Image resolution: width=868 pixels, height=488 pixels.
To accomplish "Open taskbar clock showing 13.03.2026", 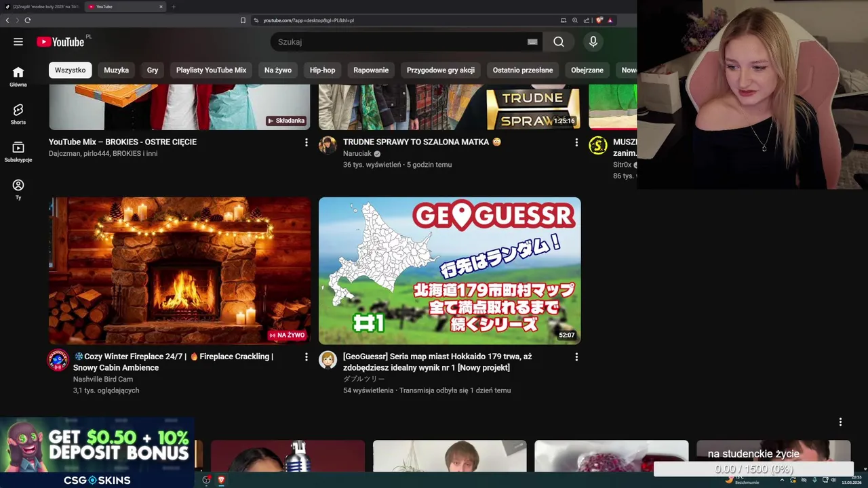I will pos(852,480).
